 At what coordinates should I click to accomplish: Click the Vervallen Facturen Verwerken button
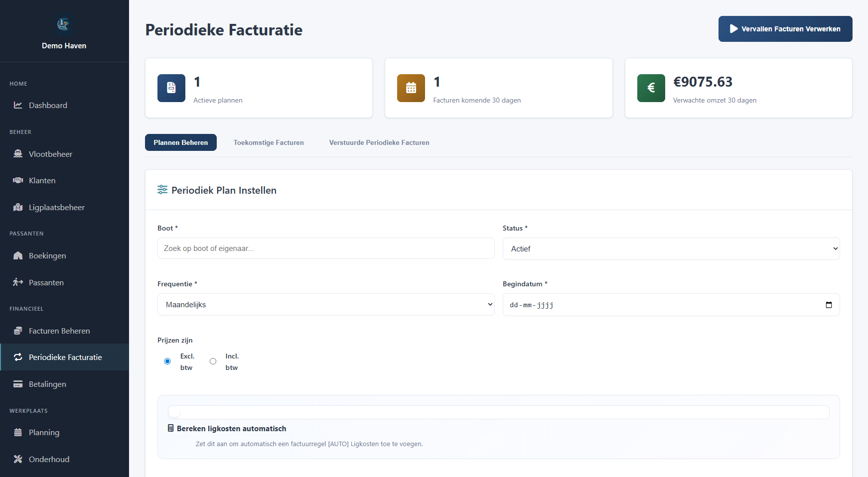(x=785, y=29)
